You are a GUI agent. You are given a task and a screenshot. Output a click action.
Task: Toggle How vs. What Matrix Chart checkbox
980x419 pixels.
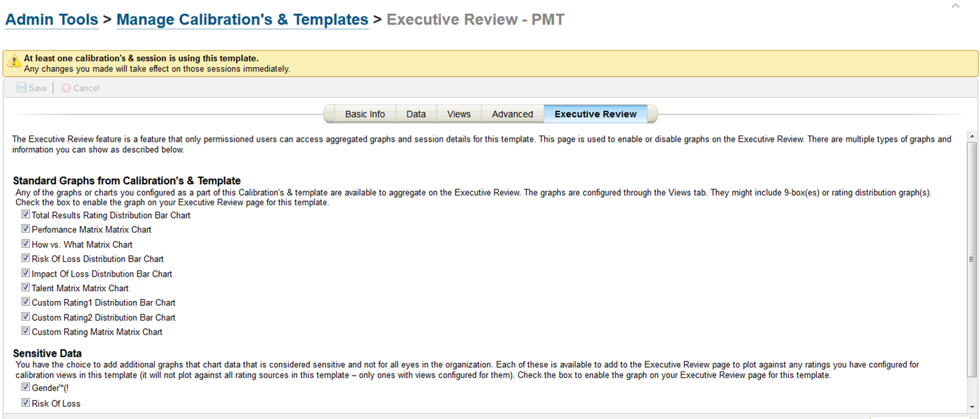(26, 244)
